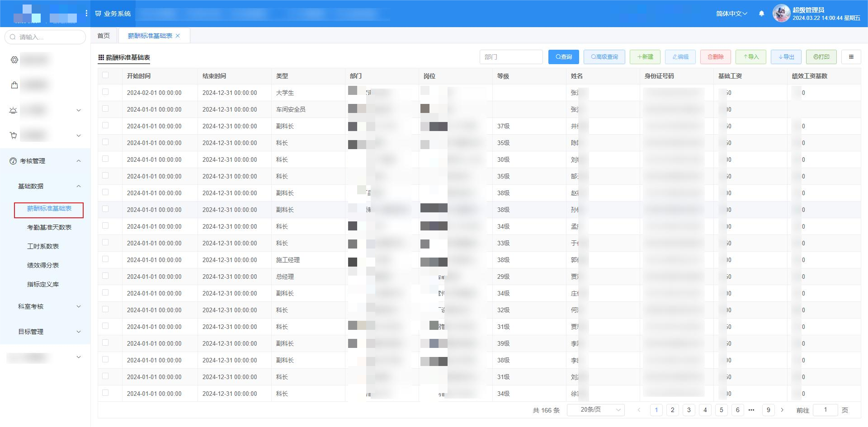Expand the alarm light menu chevron
The width and height of the screenshot is (868, 427).
[x=79, y=110]
